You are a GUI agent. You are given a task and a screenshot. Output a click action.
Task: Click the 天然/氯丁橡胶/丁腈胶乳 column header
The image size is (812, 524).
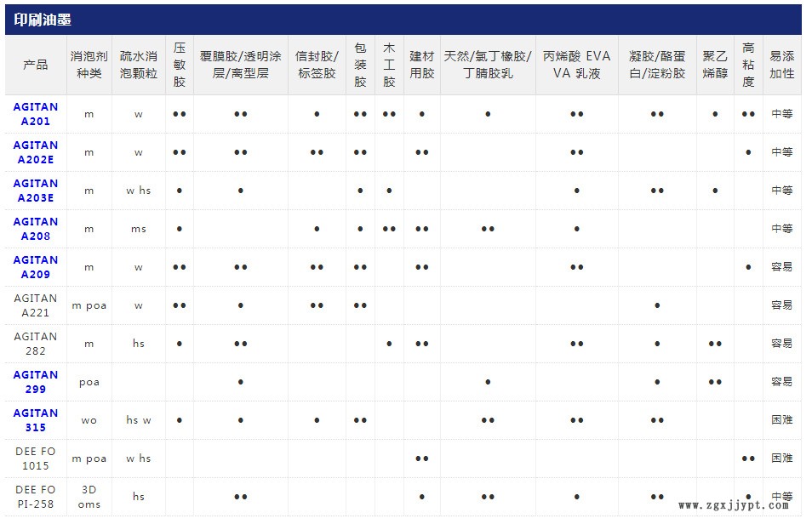coord(488,65)
